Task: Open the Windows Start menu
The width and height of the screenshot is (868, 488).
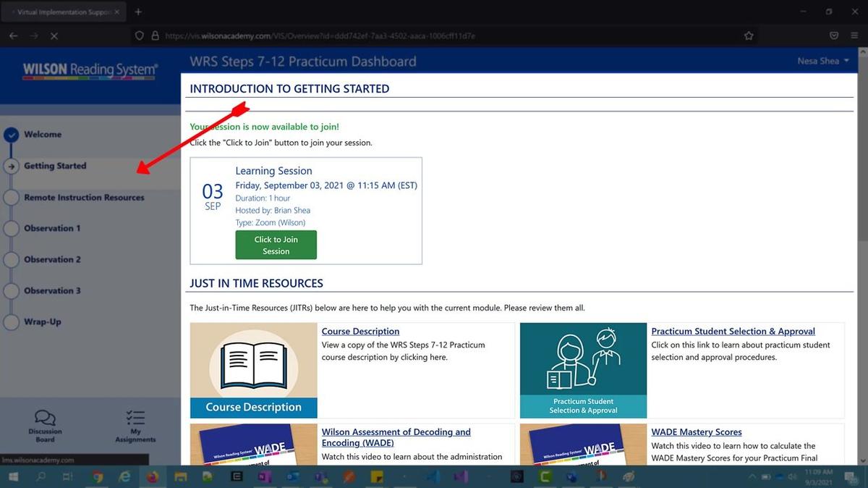Action: point(14,476)
